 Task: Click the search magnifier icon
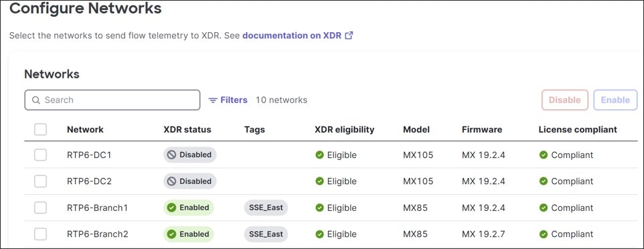(36, 100)
